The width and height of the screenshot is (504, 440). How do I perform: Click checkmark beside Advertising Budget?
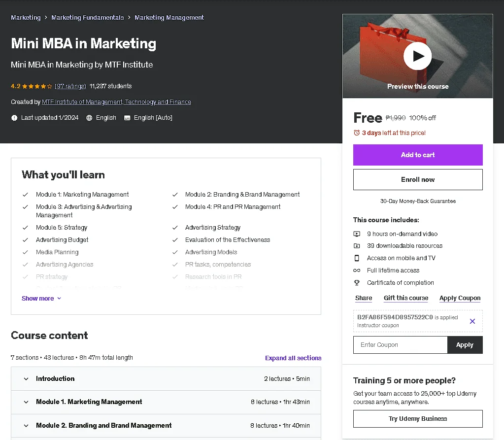25,240
